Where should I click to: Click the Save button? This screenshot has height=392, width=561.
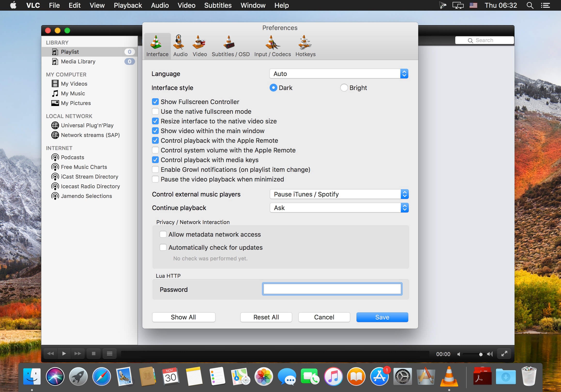(x=382, y=317)
